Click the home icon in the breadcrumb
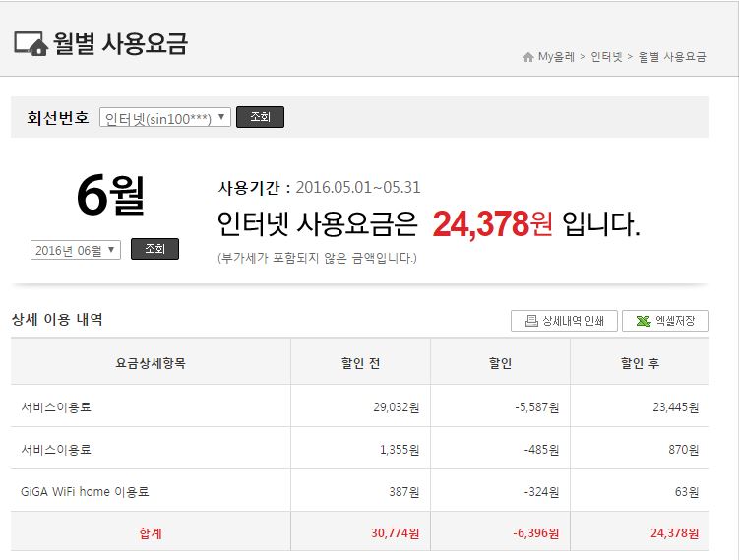The width and height of the screenshot is (739, 560). tap(528, 57)
